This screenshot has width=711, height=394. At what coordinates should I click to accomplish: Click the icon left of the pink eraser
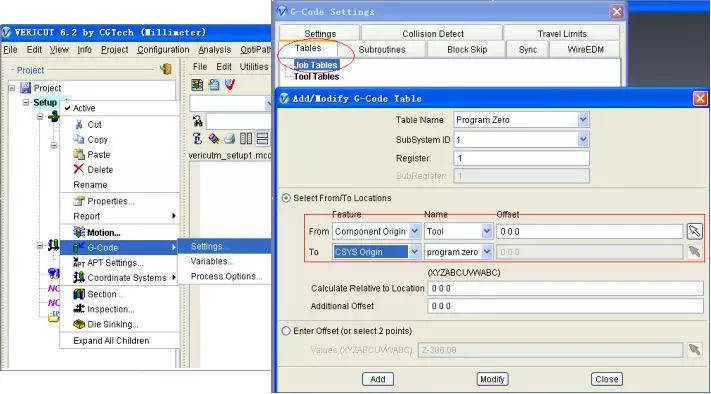pyautogui.click(x=197, y=138)
